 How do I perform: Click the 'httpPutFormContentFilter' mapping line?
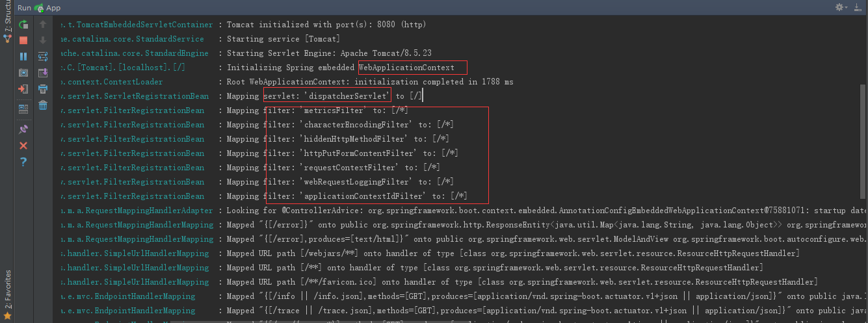pyautogui.click(x=343, y=153)
